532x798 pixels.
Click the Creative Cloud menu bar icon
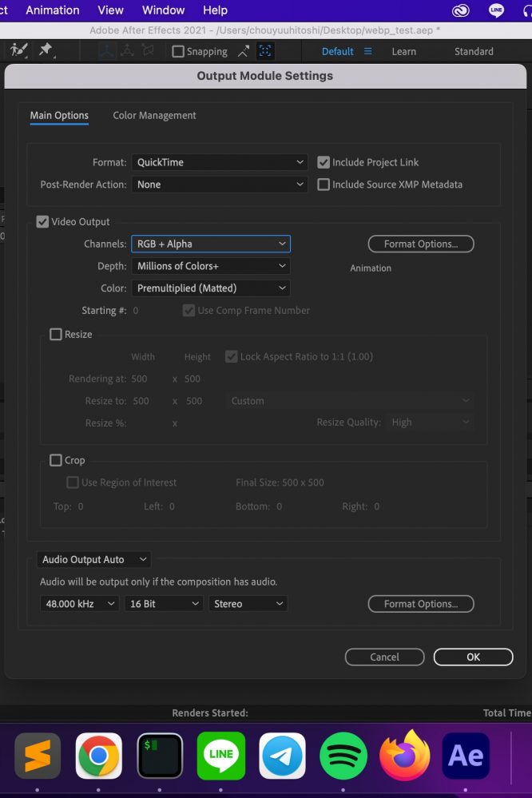(x=461, y=10)
